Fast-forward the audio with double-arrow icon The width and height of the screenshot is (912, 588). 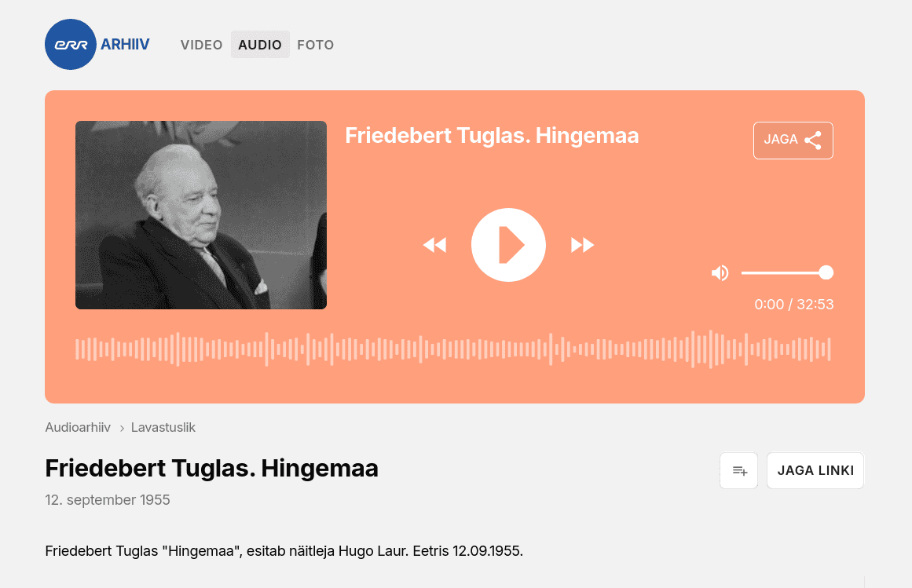(582, 245)
